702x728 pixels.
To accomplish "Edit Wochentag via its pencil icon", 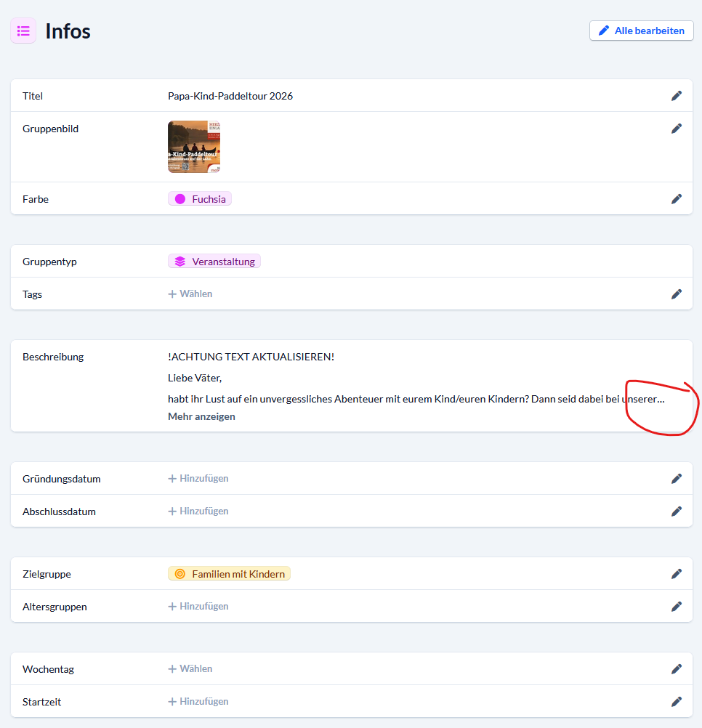I will pos(676,669).
